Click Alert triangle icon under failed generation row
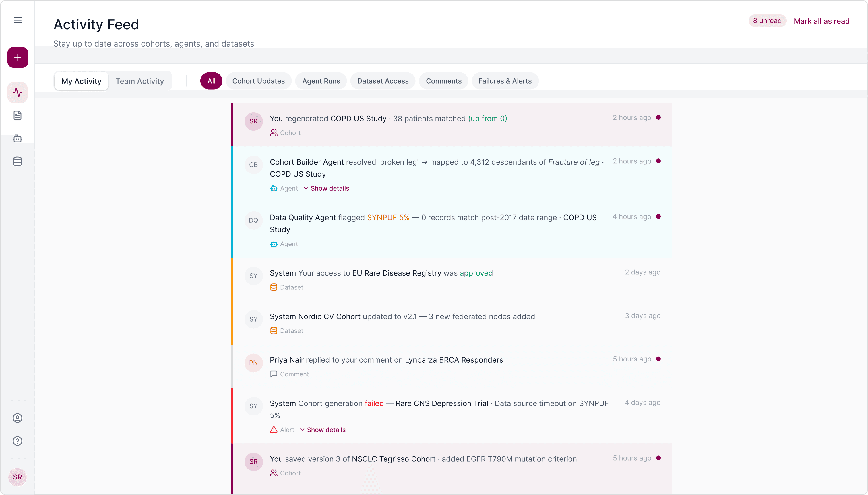The image size is (868, 495). 274,430
